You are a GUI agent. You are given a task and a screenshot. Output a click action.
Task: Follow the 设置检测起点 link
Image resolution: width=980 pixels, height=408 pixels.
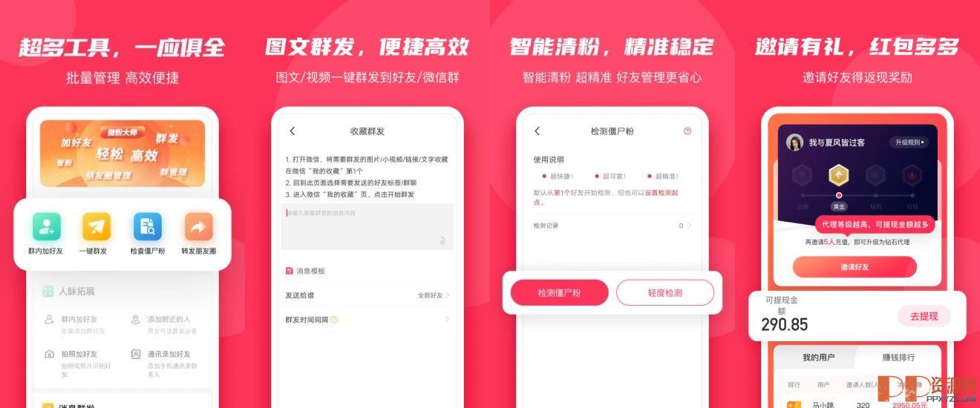point(661,193)
